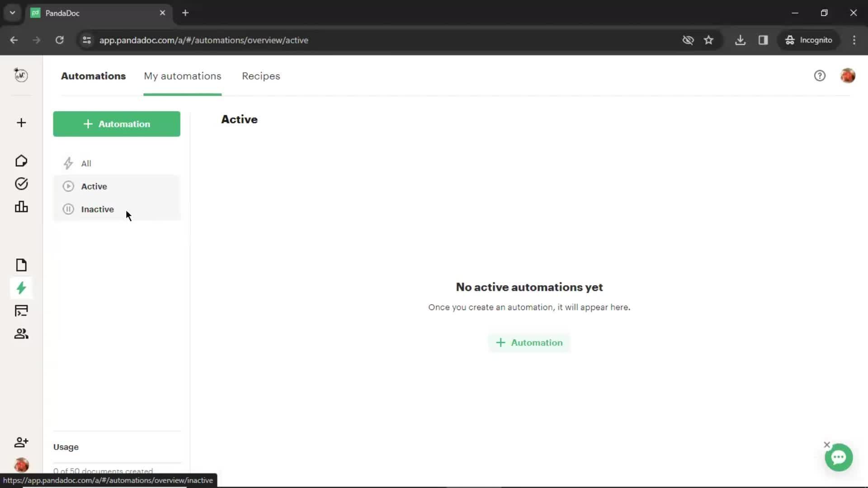Click the user profile avatar icon
Screen dimensions: 868x488
click(x=848, y=75)
